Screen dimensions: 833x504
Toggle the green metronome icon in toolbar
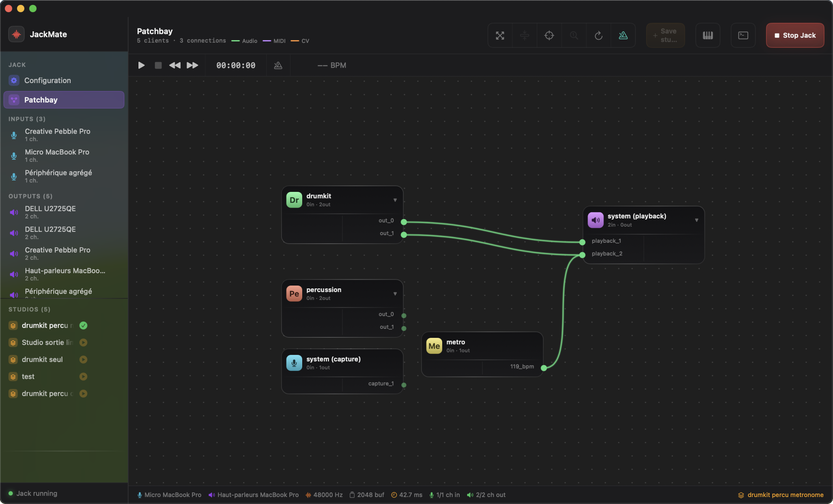point(623,35)
